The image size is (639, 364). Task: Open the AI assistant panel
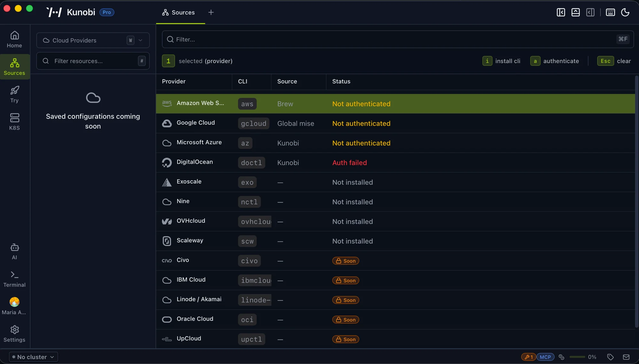click(x=15, y=252)
